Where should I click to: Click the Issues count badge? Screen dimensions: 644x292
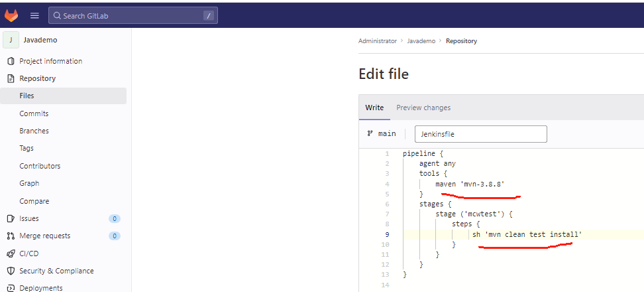pyautogui.click(x=115, y=219)
